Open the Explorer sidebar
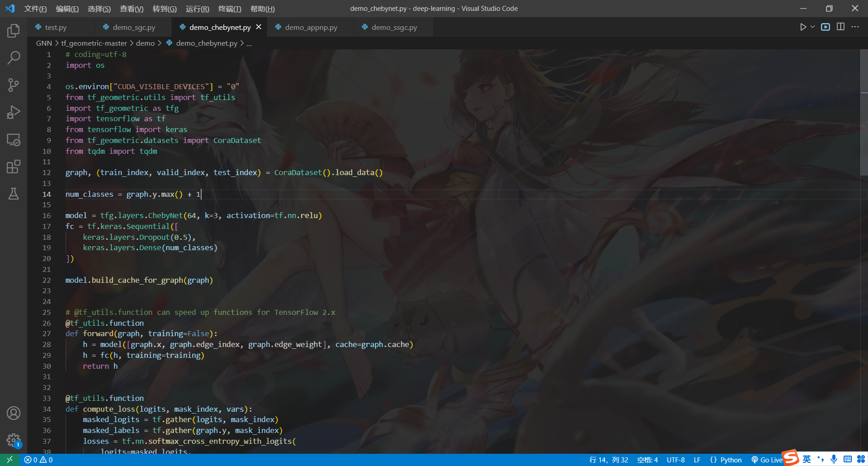The image size is (868, 466). 13,31
